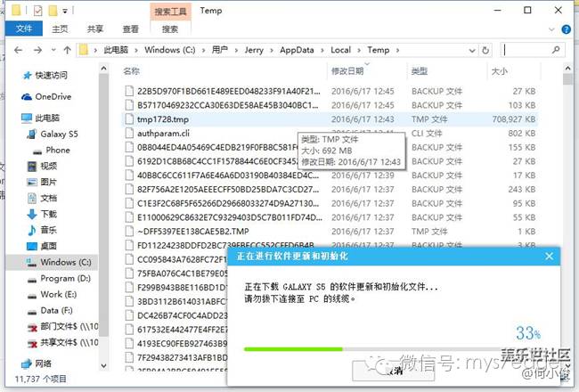This screenshot has width=579, height=392.
Task: Click the search magnifier icon
Action: [x=556, y=50]
